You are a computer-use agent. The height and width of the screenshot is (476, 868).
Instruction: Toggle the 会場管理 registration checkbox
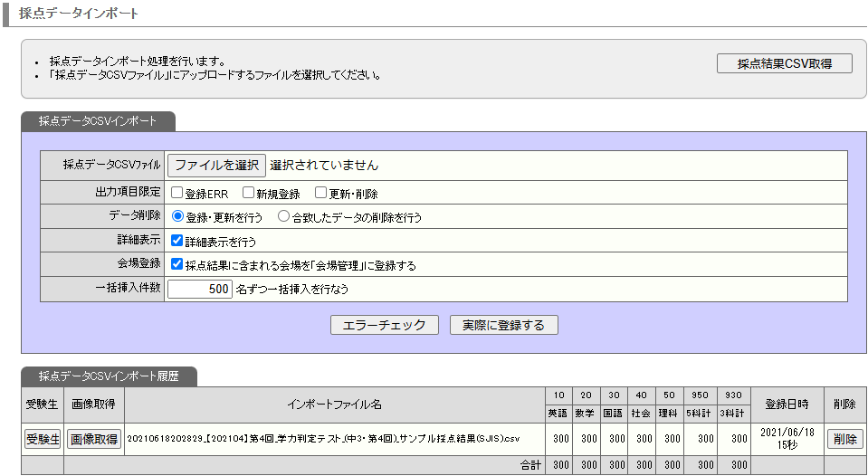point(177,265)
